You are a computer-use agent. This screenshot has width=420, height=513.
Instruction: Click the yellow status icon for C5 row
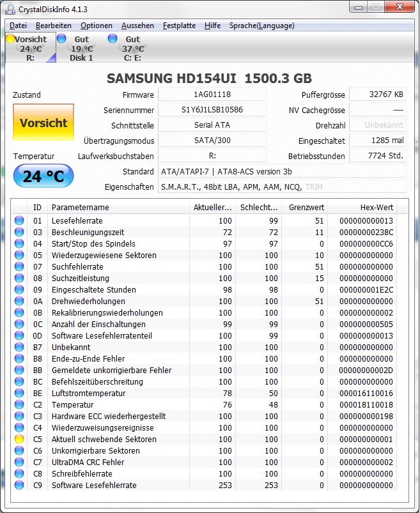point(19,439)
